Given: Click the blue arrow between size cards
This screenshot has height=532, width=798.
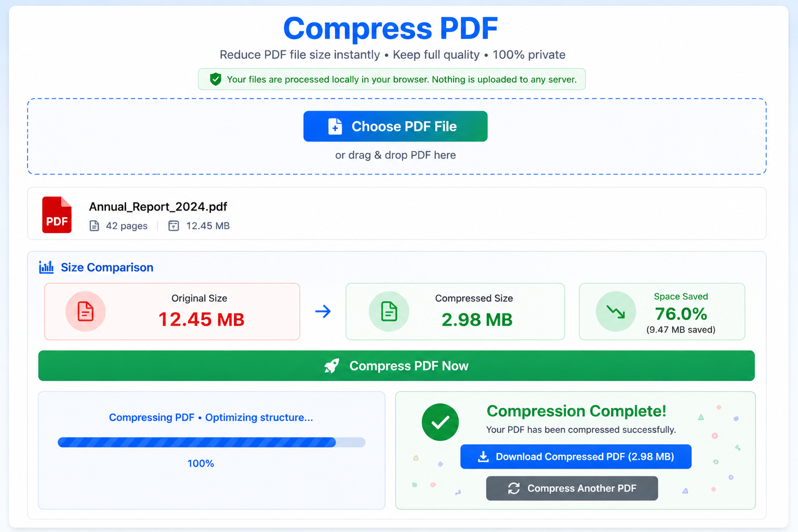Looking at the screenshot, I should [323, 311].
